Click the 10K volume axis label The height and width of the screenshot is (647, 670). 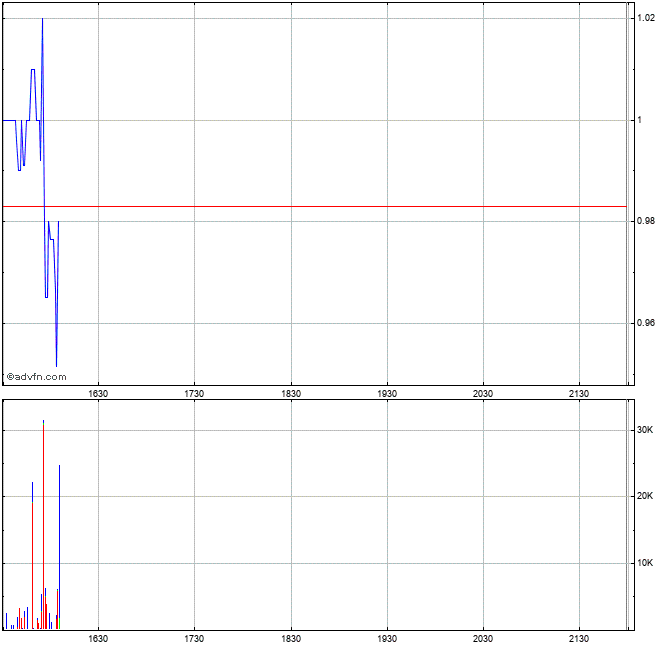click(x=645, y=563)
